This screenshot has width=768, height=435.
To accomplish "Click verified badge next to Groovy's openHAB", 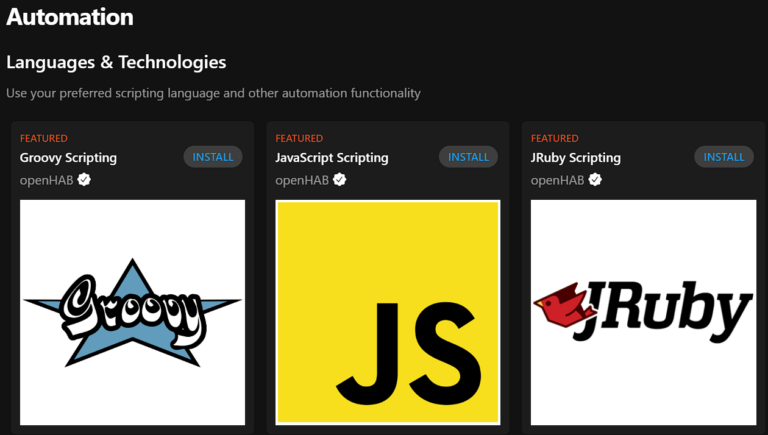I will click(x=85, y=180).
